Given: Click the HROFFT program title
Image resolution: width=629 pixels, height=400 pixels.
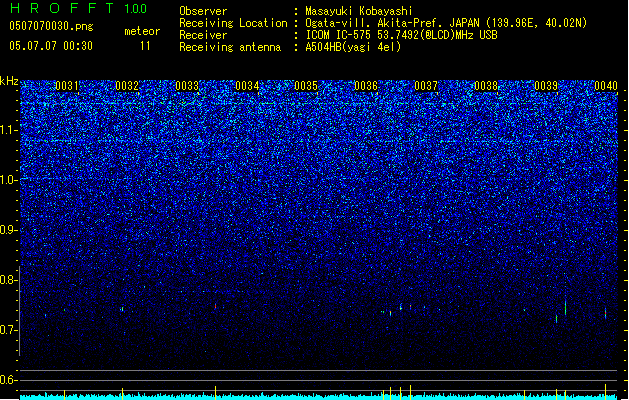Looking at the screenshot, I should (62, 8).
